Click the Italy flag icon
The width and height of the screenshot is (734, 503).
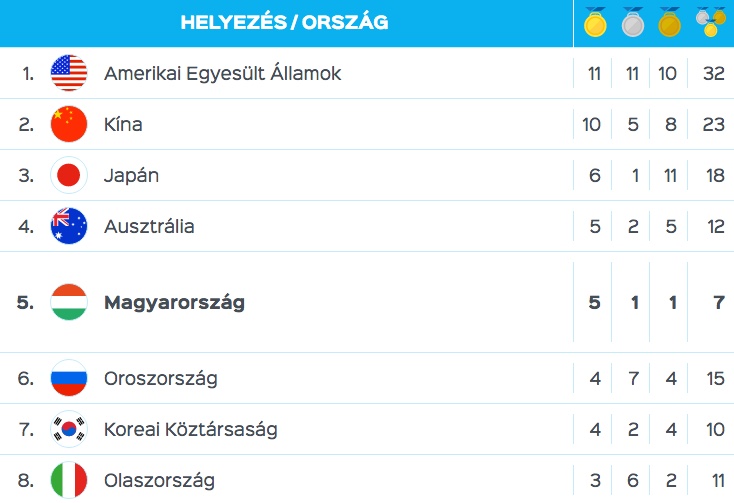(69, 480)
